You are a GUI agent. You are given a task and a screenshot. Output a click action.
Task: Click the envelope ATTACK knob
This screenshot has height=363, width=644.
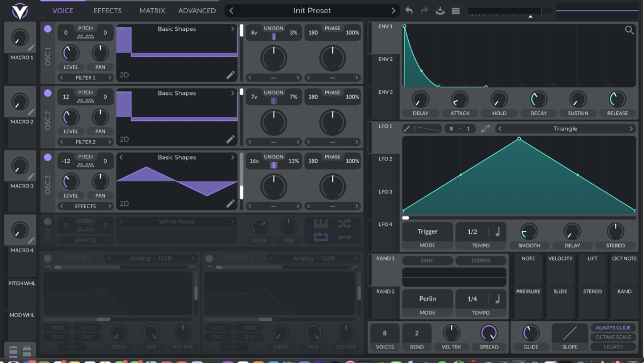coord(460,99)
